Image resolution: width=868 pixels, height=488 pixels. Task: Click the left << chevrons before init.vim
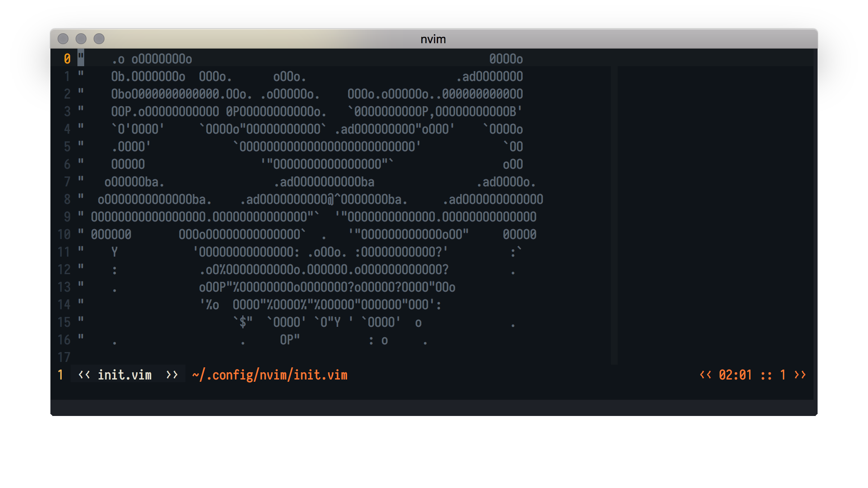(84, 375)
